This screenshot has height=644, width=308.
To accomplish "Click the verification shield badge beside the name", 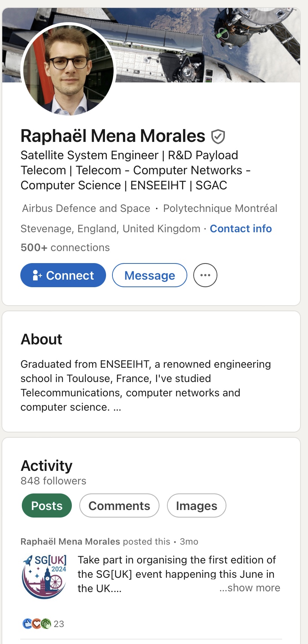I will (x=218, y=137).
